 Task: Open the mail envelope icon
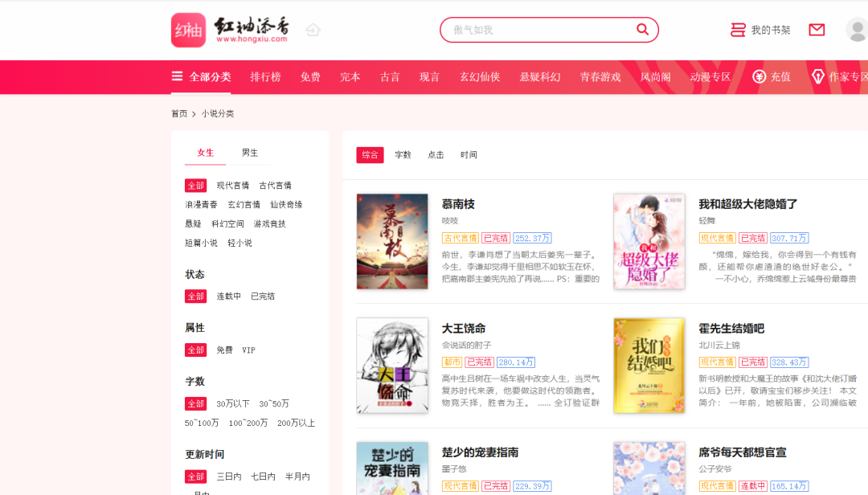(817, 30)
